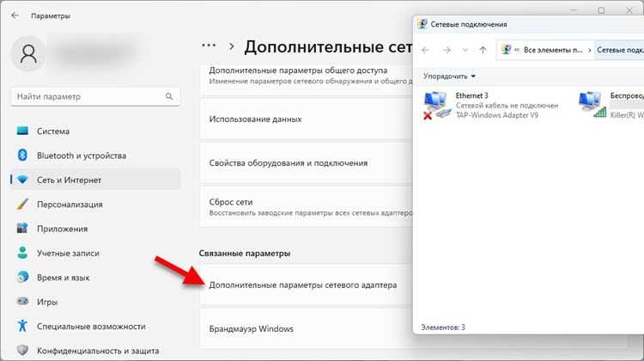Click the person icon beside Учетные записи
Viewport: 644px width, 361px height.
tap(22, 253)
